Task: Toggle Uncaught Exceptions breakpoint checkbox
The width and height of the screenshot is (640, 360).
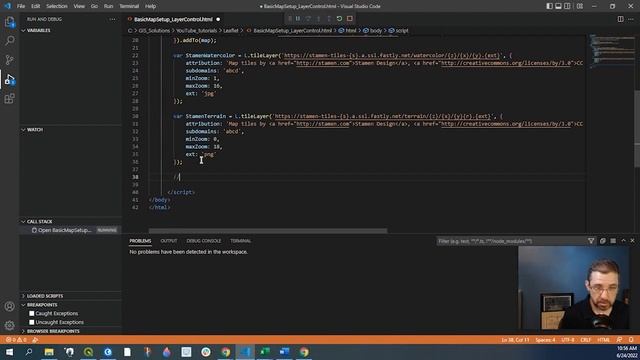Action: click(x=31, y=322)
